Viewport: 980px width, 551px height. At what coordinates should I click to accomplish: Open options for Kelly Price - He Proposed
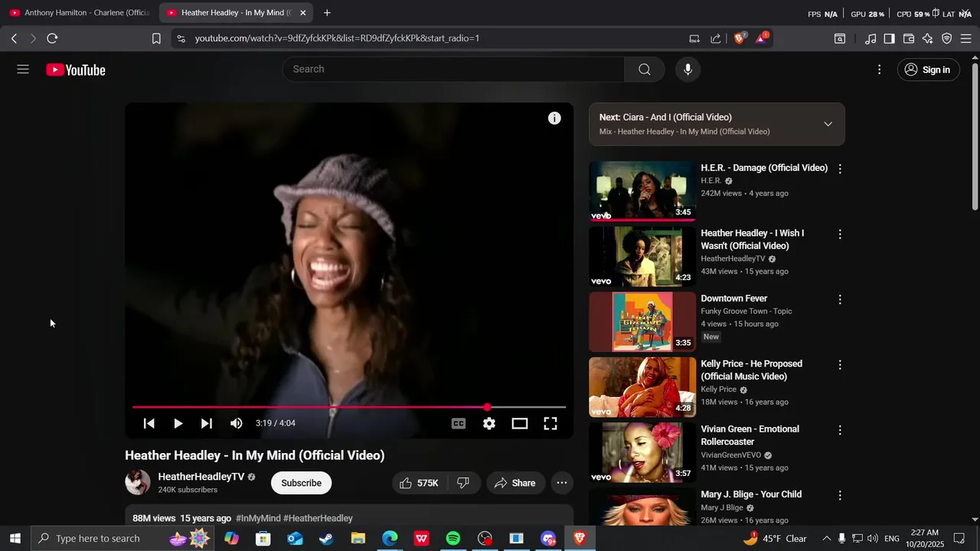[x=840, y=365]
